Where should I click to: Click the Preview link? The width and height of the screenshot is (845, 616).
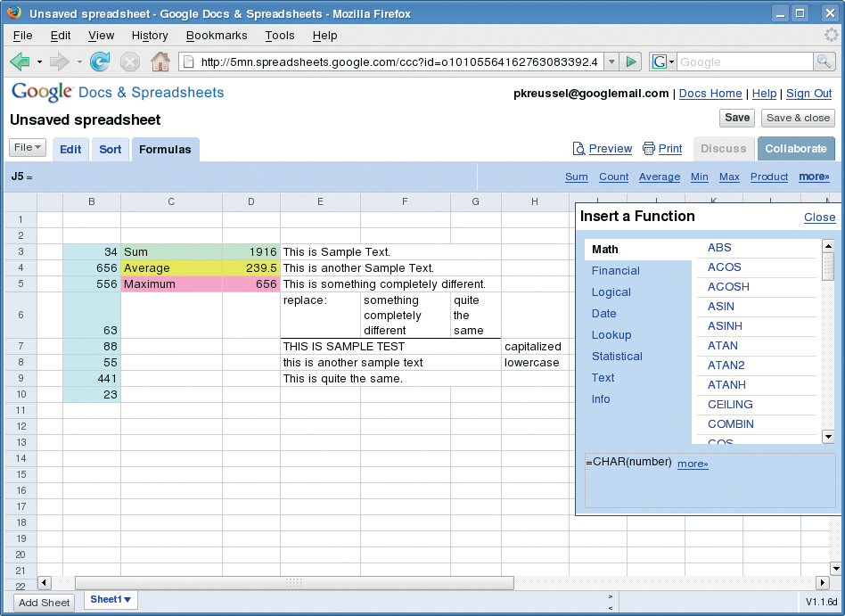pos(610,149)
